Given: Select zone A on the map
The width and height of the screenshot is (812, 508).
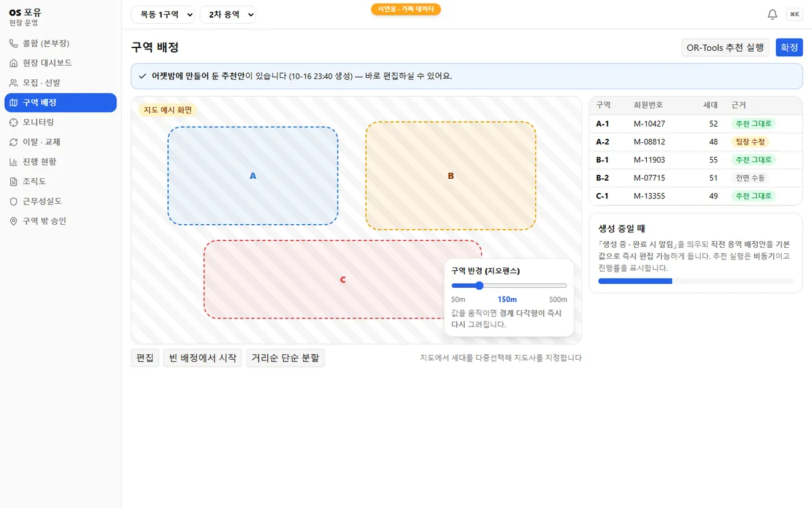Looking at the screenshot, I should click(253, 175).
